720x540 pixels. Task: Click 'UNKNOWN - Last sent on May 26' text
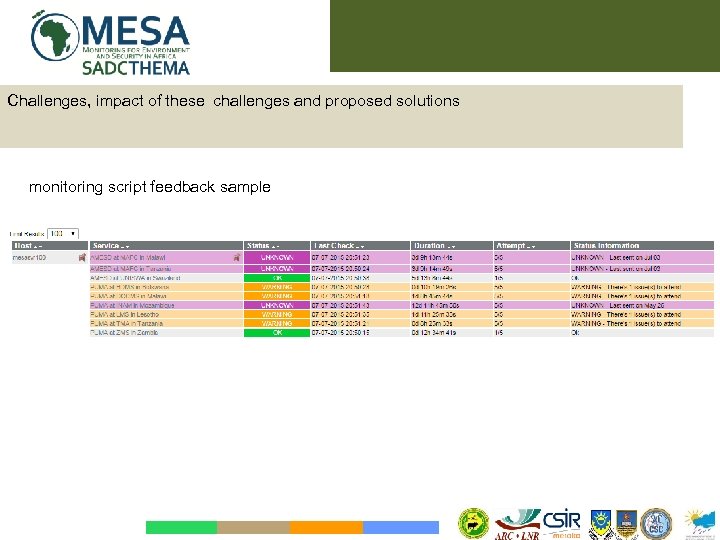618,305
